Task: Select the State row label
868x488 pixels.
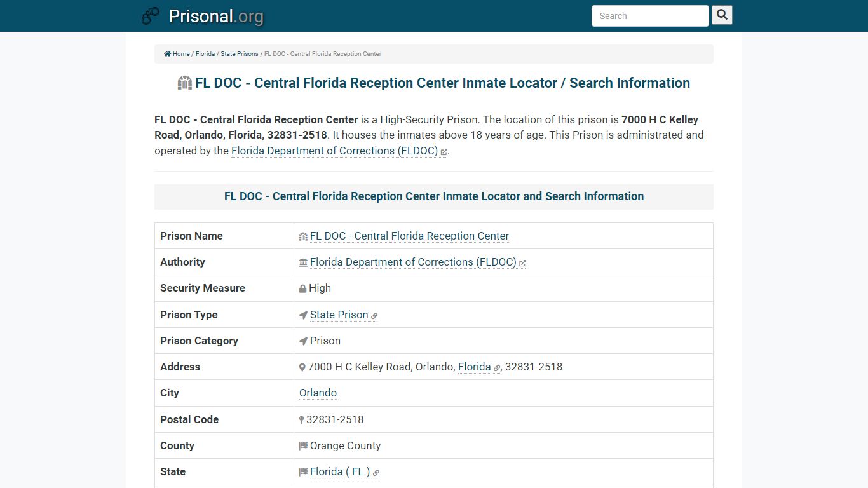Action: tap(173, 471)
